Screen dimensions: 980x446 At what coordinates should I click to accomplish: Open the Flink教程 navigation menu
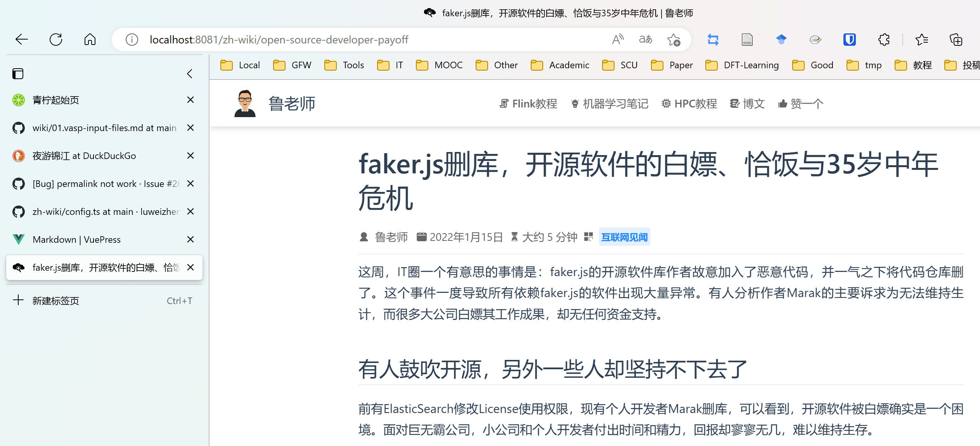(x=528, y=103)
